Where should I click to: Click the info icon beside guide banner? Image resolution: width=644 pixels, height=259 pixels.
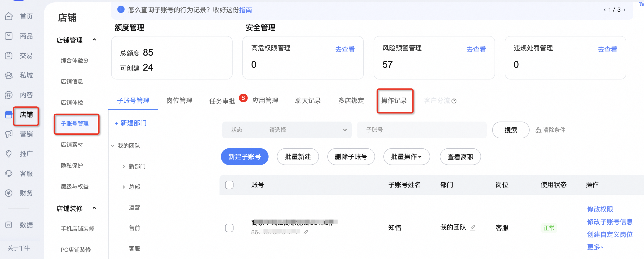pyautogui.click(x=121, y=10)
